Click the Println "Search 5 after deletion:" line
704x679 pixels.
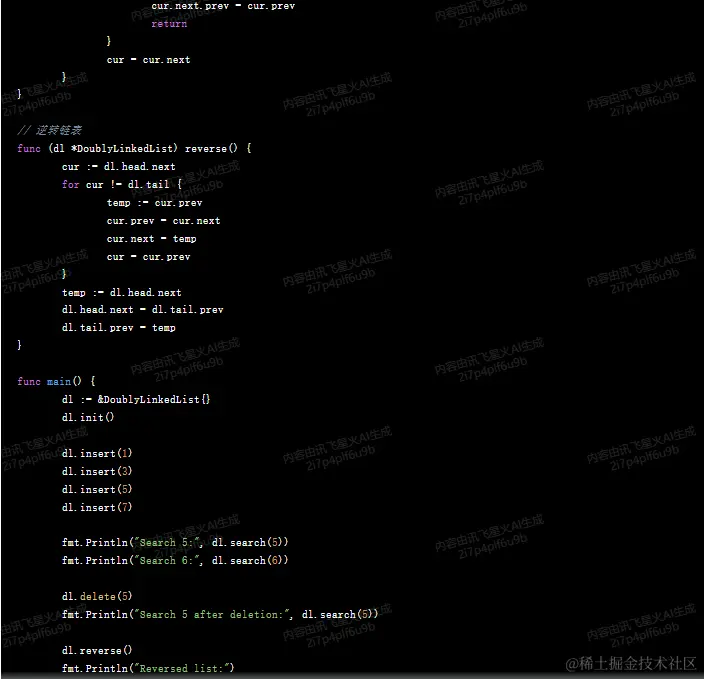pyautogui.click(x=220, y=614)
